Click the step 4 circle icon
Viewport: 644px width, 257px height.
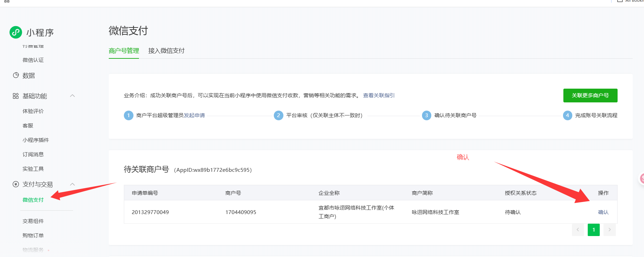[567, 115]
